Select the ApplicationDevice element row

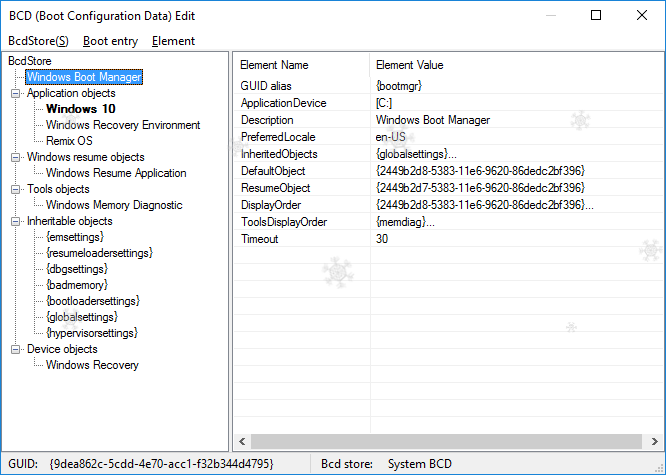[x=449, y=103]
